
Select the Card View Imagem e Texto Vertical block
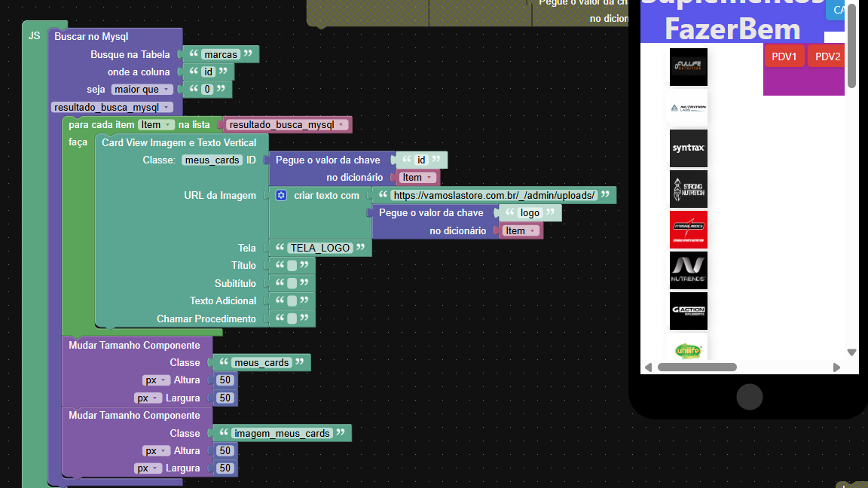pos(179,143)
